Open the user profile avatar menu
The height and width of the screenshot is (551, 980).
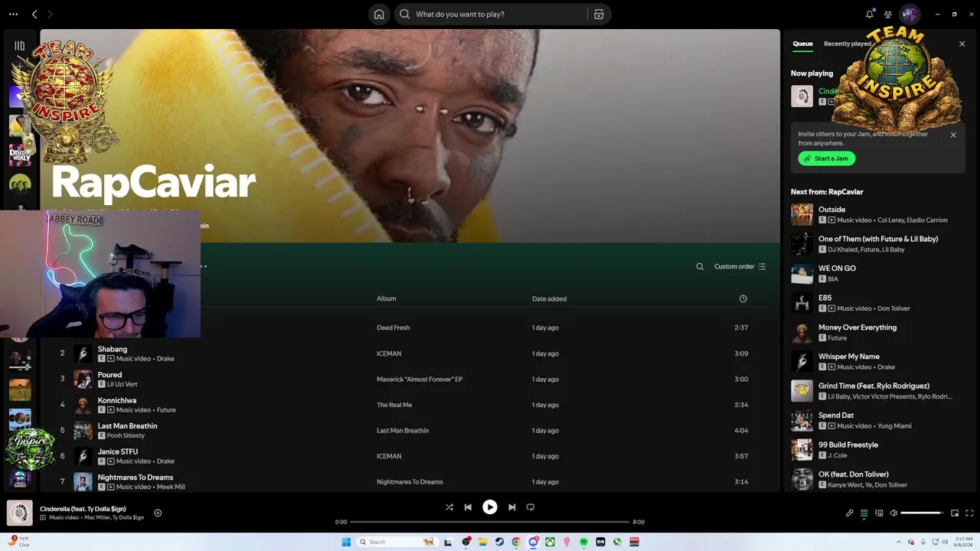click(x=910, y=14)
